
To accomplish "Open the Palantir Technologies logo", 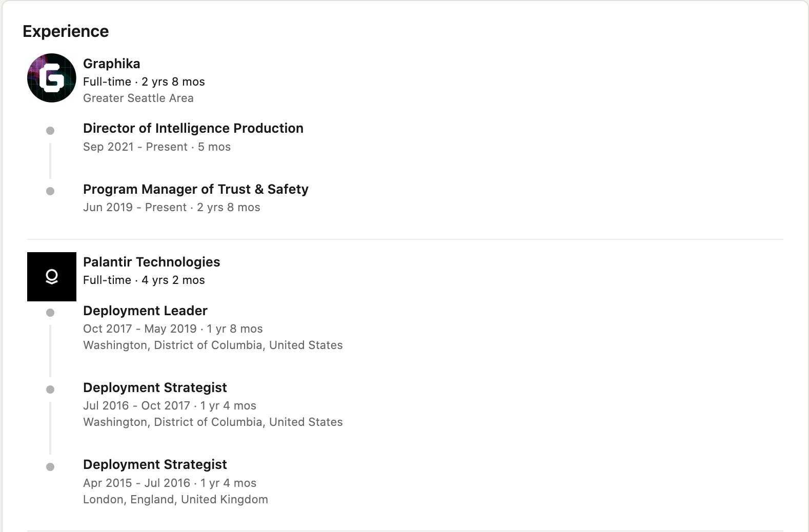I will (x=52, y=277).
